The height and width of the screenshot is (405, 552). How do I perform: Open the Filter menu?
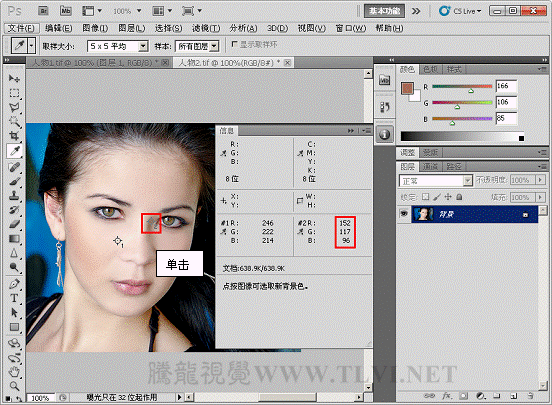(206, 28)
